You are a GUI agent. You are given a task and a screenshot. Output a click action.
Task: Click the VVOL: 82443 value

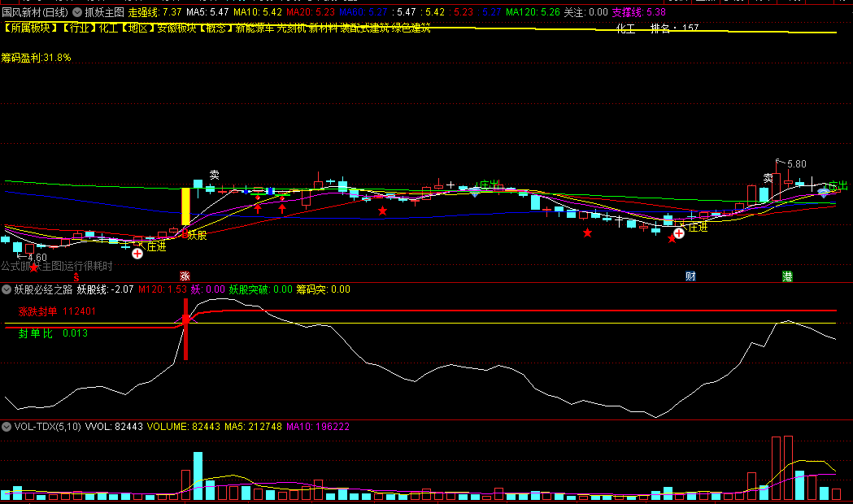(114, 427)
